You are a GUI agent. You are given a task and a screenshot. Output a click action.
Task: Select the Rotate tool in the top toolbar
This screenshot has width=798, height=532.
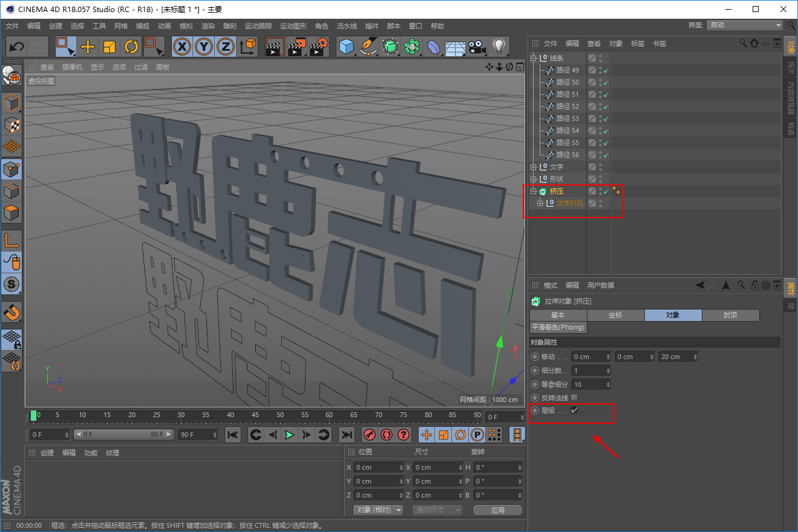click(131, 47)
